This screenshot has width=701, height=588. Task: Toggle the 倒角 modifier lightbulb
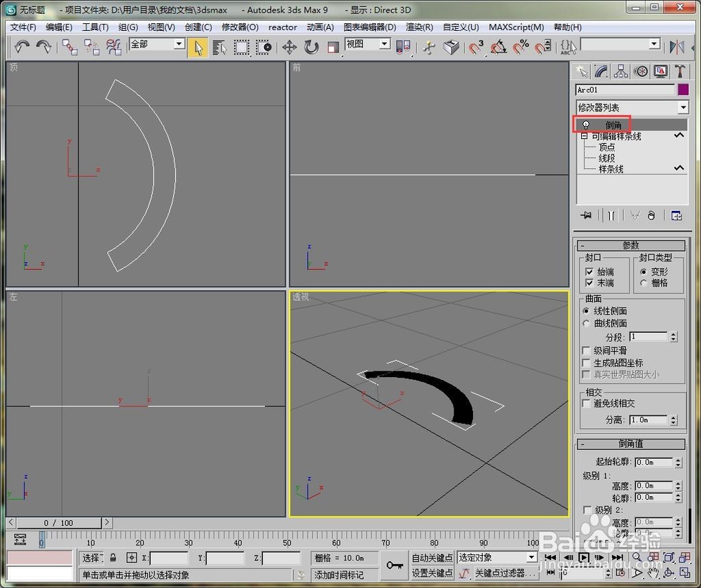[x=585, y=125]
